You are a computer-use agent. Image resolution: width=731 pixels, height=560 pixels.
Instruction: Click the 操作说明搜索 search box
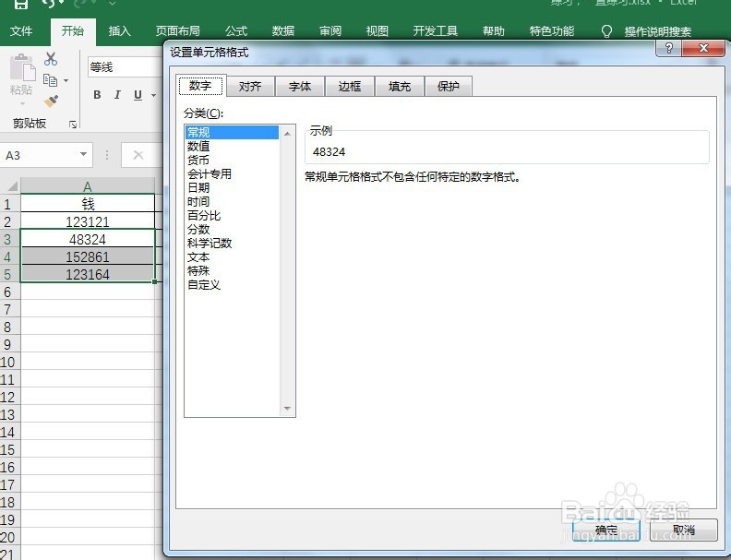pyautogui.click(x=657, y=31)
